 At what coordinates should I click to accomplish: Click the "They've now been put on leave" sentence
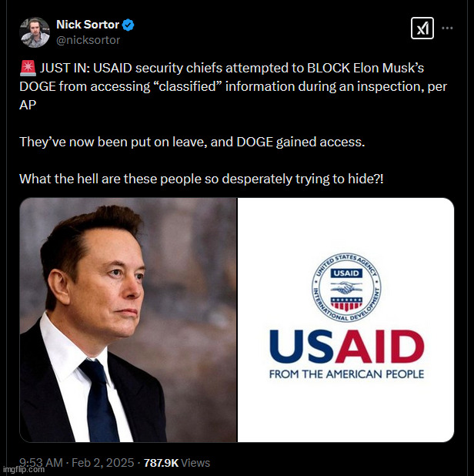click(192, 142)
